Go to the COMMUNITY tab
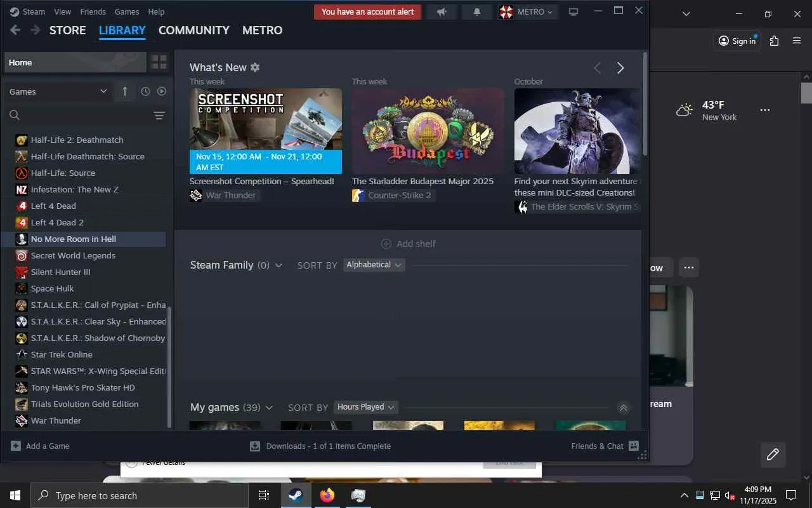 click(x=193, y=30)
